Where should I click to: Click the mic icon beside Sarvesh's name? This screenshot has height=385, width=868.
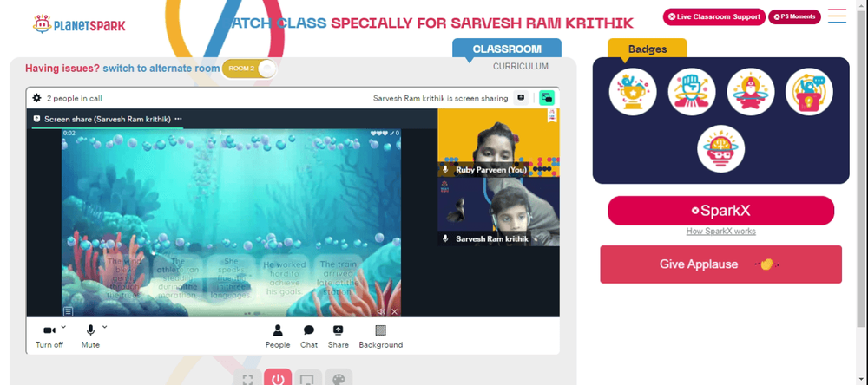(x=445, y=238)
